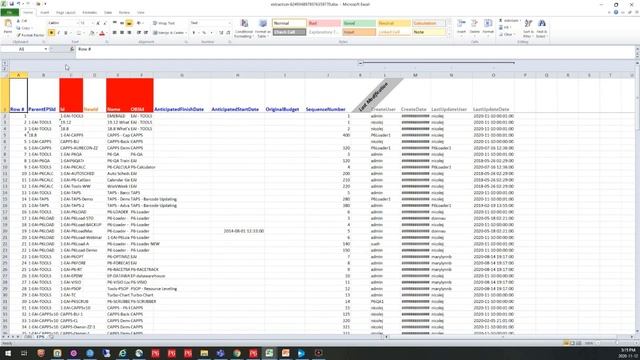640x360 pixels.
Task: Apply the Normal cell style
Action: [289, 23]
